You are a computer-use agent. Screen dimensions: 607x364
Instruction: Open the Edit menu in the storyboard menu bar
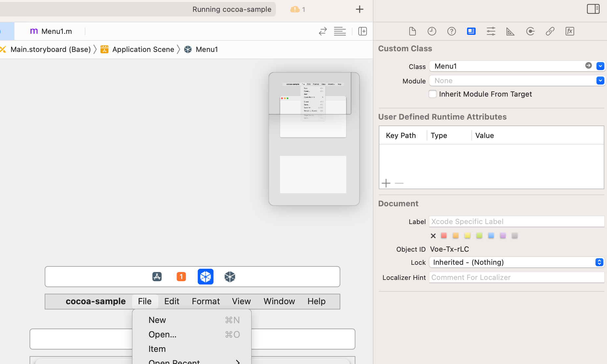[171, 301]
